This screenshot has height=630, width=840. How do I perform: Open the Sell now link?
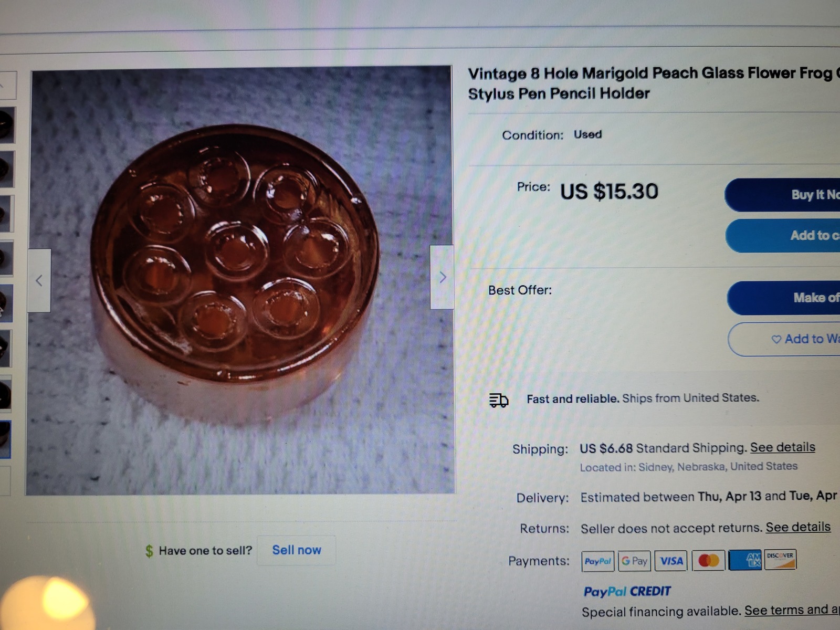click(x=297, y=550)
